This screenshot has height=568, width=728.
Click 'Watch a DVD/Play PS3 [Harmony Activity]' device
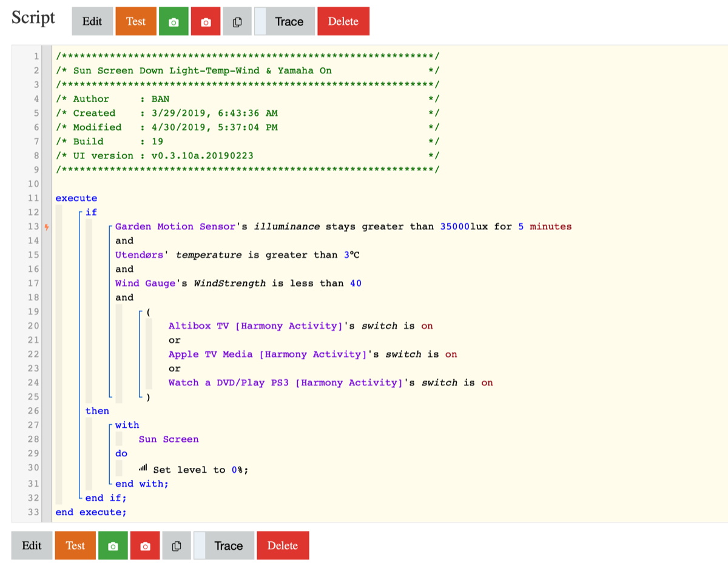tap(286, 383)
